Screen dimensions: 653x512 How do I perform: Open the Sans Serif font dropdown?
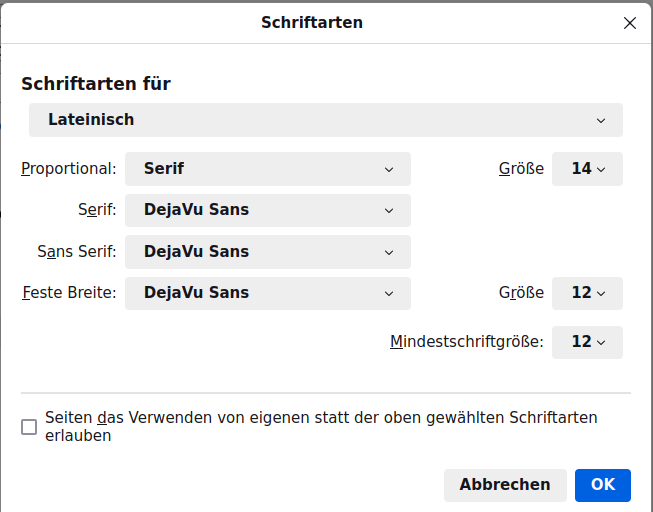(267, 252)
